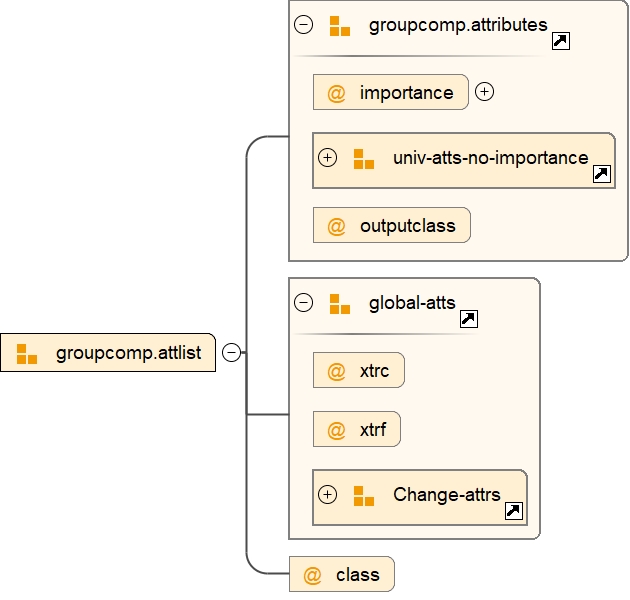
Task: Select the xtrc attribute label
Action: point(374,371)
